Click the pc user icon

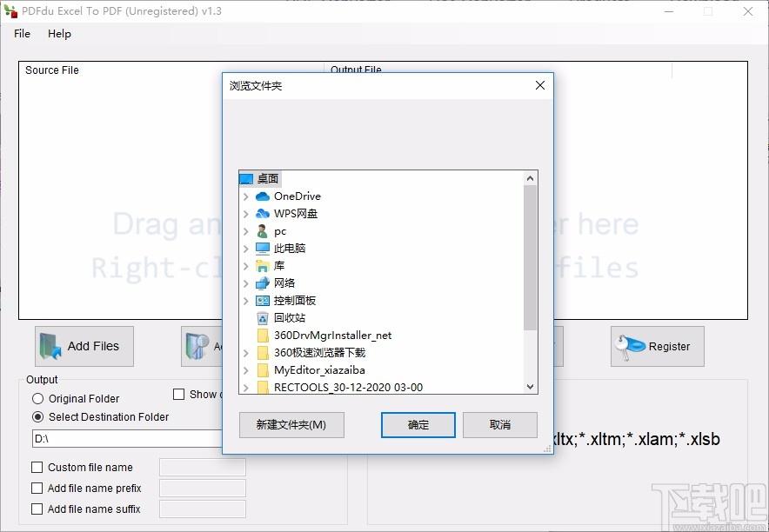coord(263,231)
